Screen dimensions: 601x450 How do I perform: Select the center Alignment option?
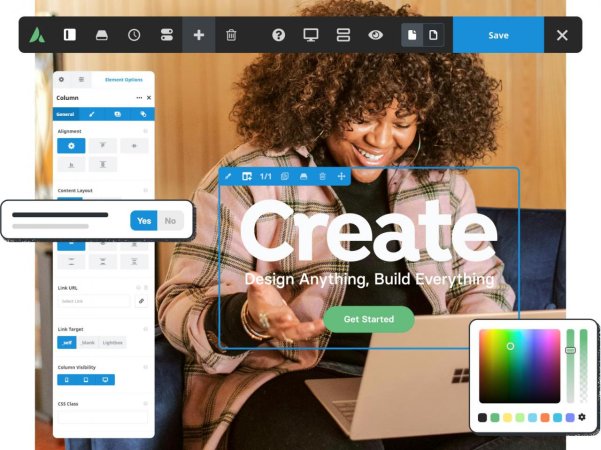[134, 146]
